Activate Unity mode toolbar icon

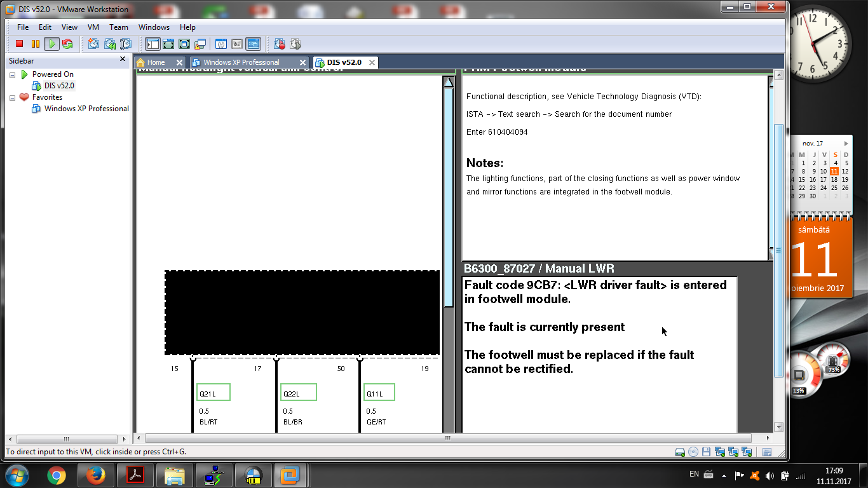pos(200,44)
